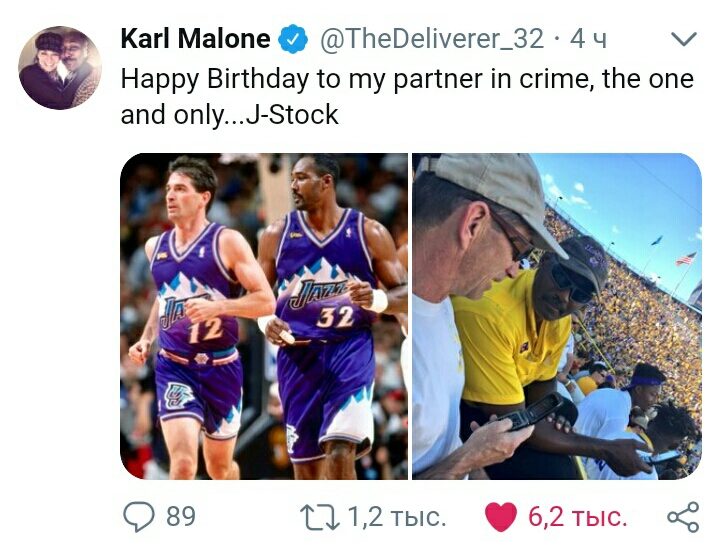Image resolution: width=720 pixels, height=552 pixels.
Task: Click the reply speech bubble icon
Action: click(139, 517)
